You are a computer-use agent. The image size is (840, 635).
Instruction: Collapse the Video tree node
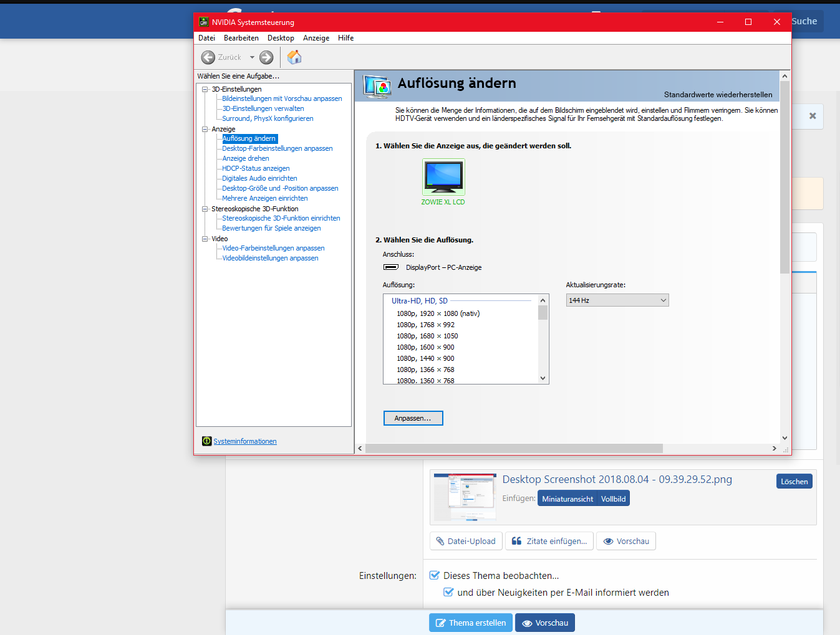click(x=205, y=239)
